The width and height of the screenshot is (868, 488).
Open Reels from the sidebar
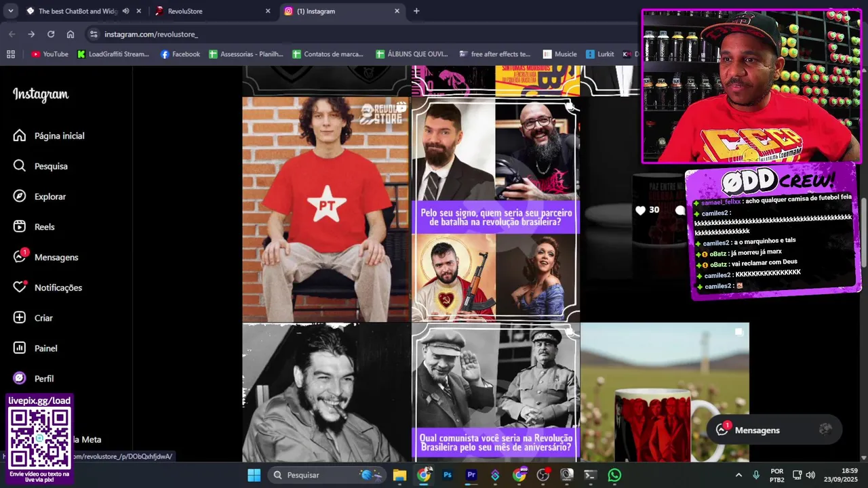(x=34, y=227)
